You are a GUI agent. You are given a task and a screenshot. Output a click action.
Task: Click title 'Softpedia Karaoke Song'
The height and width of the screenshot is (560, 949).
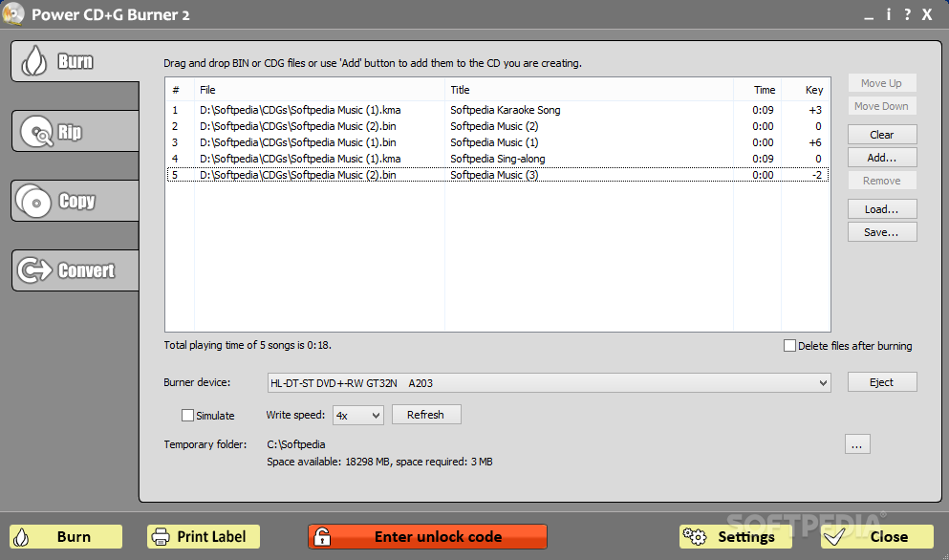[506, 110]
